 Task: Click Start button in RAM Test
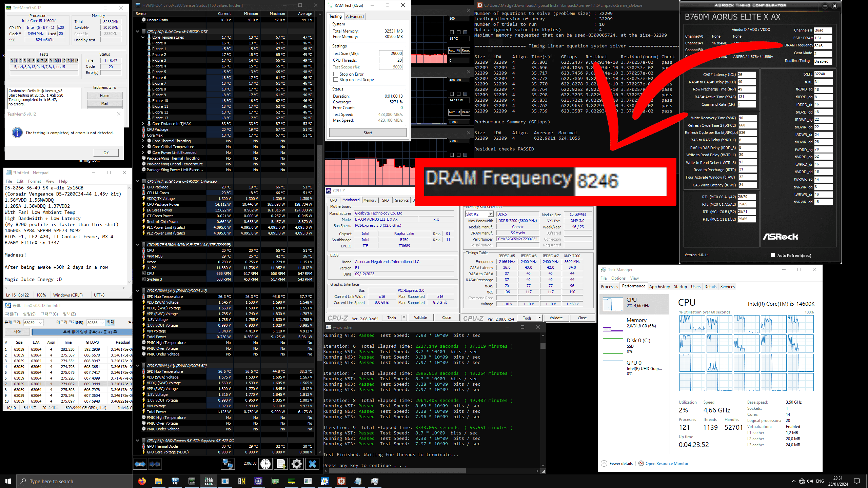pyautogui.click(x=368, y=133)
